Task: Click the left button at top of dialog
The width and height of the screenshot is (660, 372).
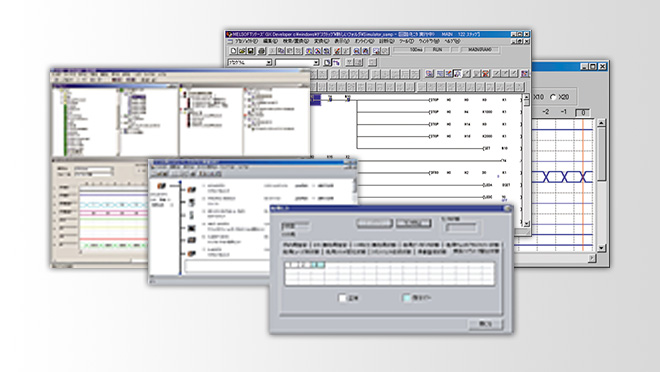Action: click(x=374, y=223)
